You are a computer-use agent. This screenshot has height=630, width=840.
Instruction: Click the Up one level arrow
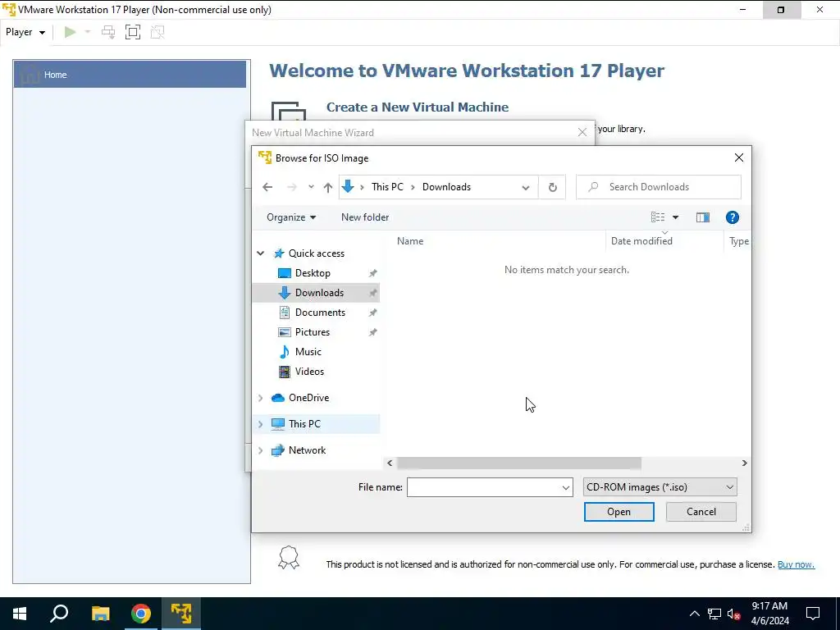point(328,187)
